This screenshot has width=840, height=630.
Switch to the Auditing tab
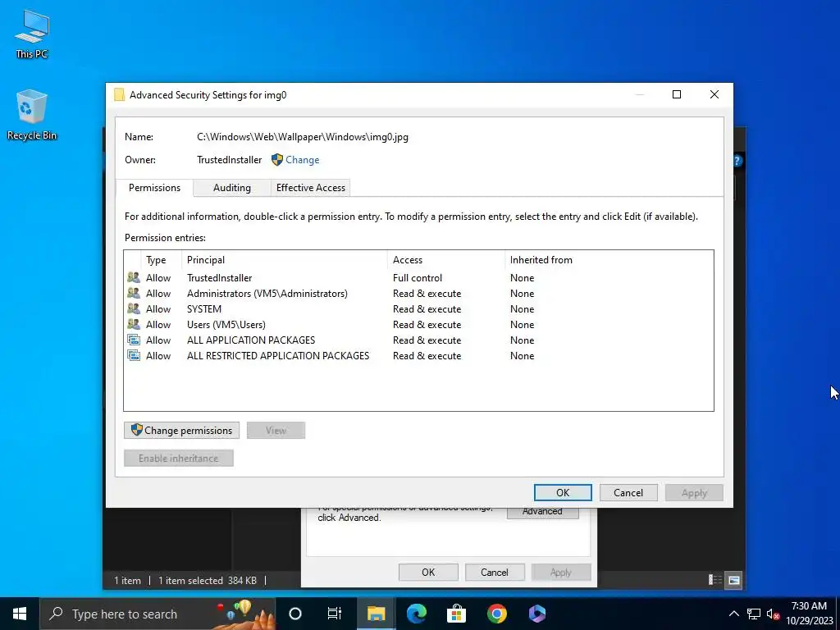coord(232,188)
